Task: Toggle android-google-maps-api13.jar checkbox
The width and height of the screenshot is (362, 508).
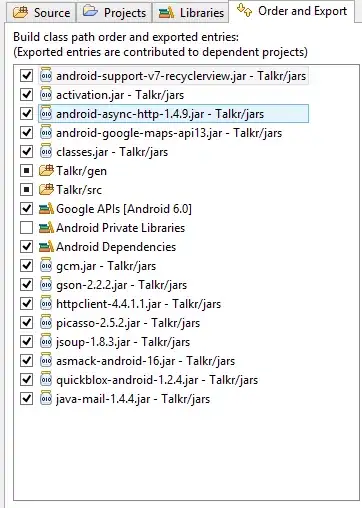Action: (x=26, y=133)
